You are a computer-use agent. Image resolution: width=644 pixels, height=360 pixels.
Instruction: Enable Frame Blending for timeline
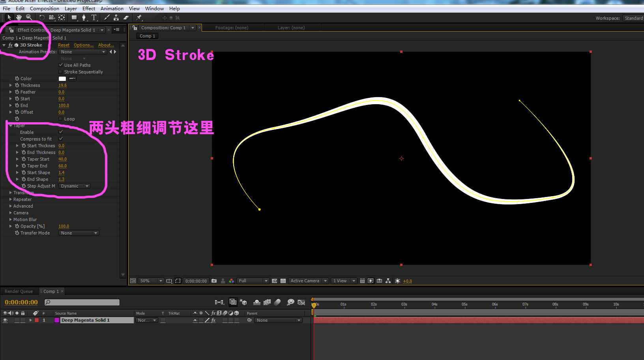[267, 302]
